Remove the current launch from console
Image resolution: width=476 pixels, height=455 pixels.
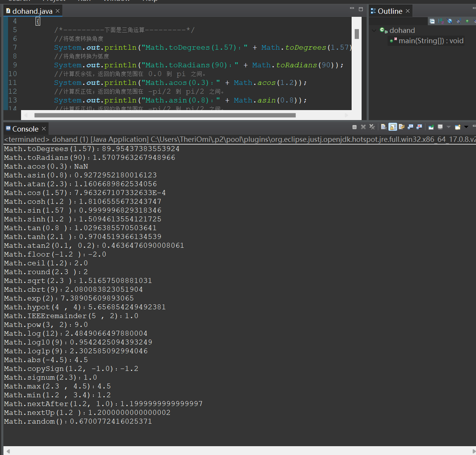(364, 127)
